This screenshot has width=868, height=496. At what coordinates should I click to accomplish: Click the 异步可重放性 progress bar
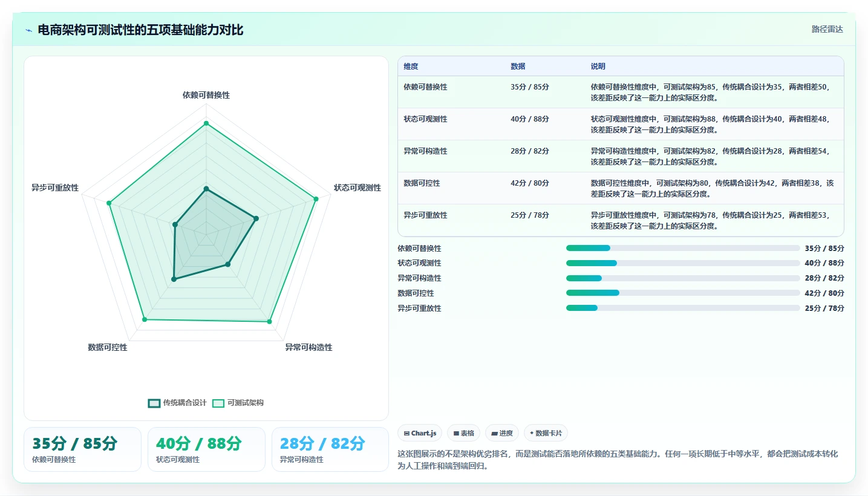[x=683, y=308]
